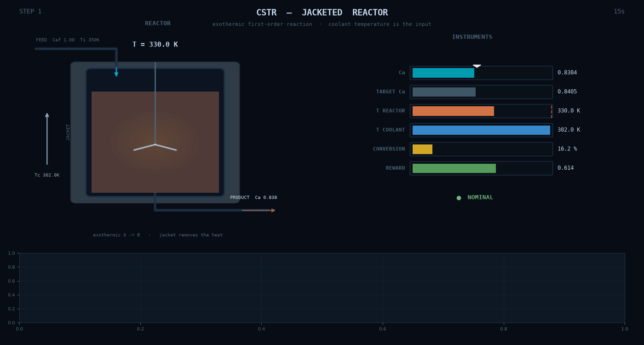
Task: Click the stirrer shaft in the reactor
Action: coord(155,103)
